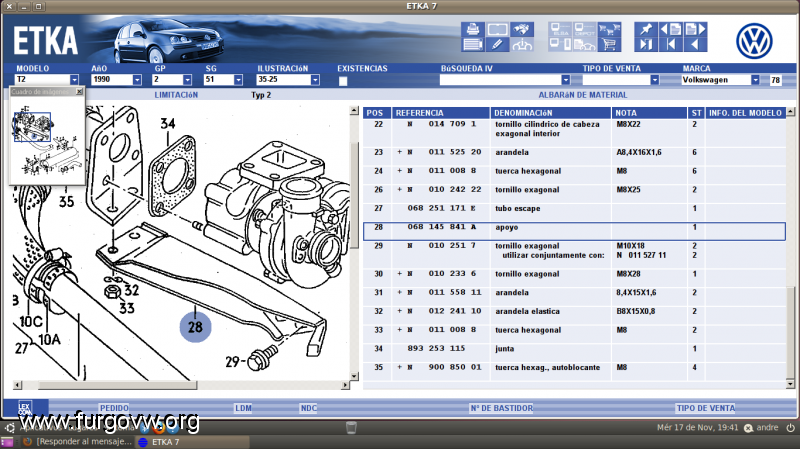Open the Modelo dropdown
This screenshot has height=449, width=800.
pyautogui.click(x=74, y=80)
